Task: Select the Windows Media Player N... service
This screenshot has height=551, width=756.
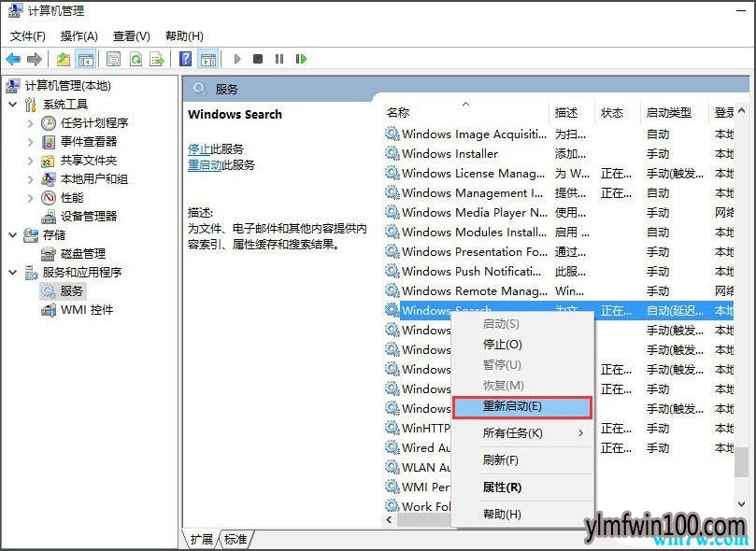Action: (559, 212)
